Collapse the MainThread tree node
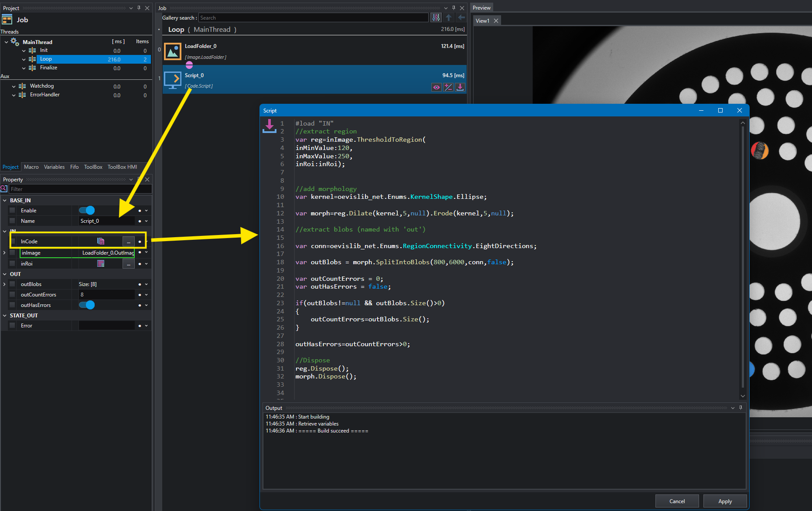812x511 pixels. [6, 42]
